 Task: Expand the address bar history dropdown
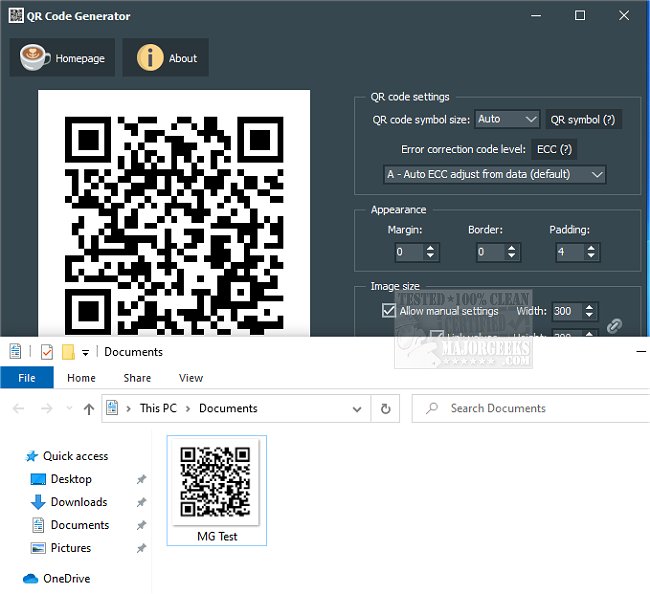click(x=357, y=409)
